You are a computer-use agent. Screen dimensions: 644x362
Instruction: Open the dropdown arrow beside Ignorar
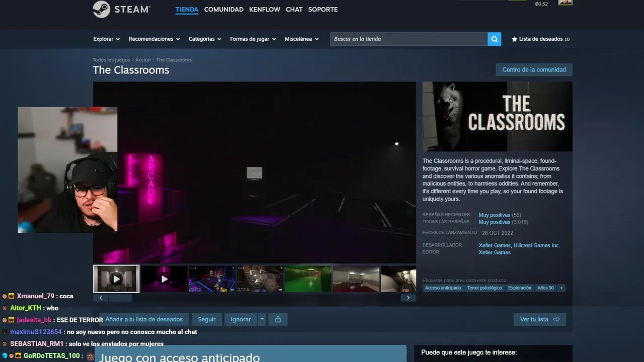pos(262,319)
